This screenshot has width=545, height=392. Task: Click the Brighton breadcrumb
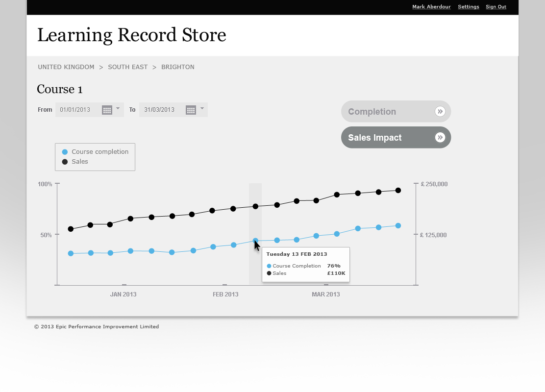177,67
